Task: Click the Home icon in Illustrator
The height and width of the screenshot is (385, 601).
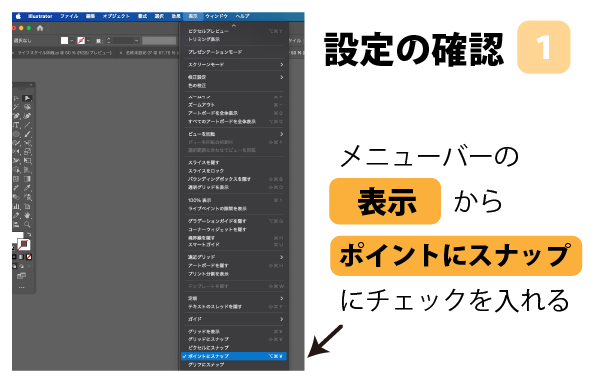Action: [40, 28]
